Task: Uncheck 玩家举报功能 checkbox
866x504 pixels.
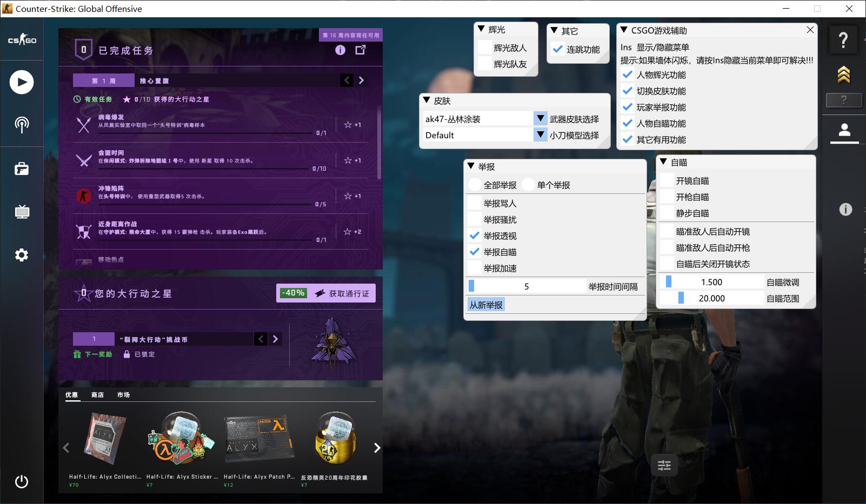Action: pos(627,107)
